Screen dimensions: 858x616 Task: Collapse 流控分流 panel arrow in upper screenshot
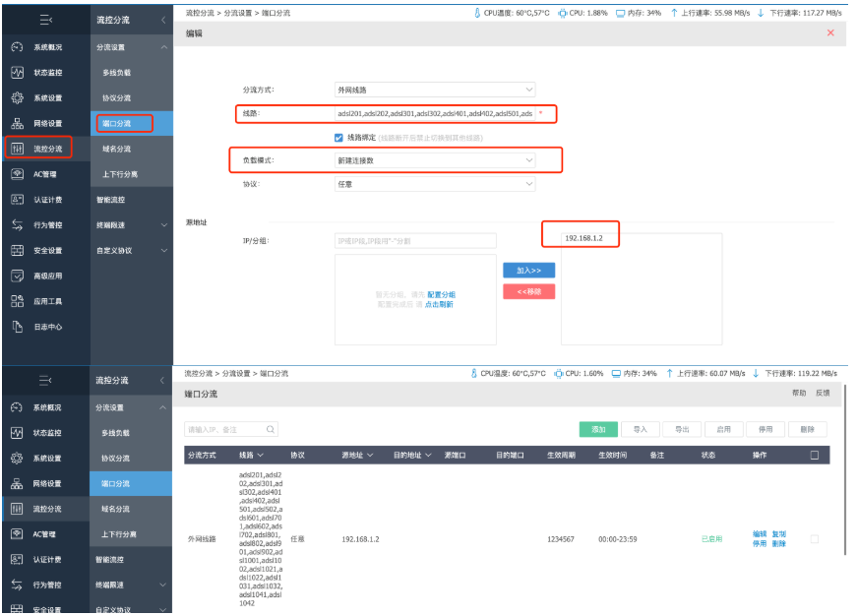(x=163, y=21)
